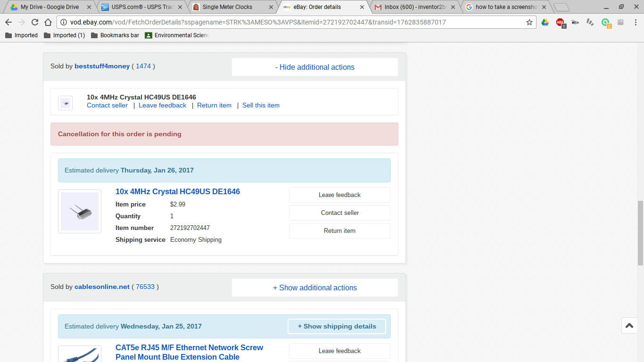Switch to the Gmail Inbox (600) tab

pos(415,7)
